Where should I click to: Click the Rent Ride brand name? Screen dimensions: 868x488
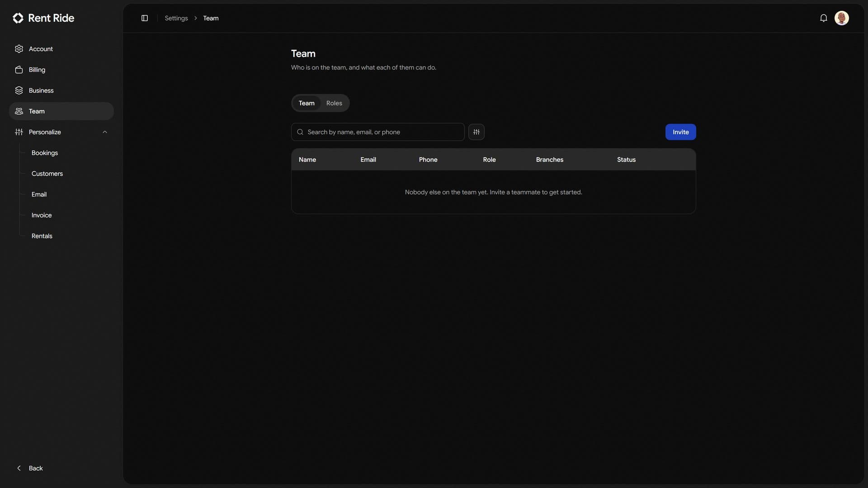point(51,18)
